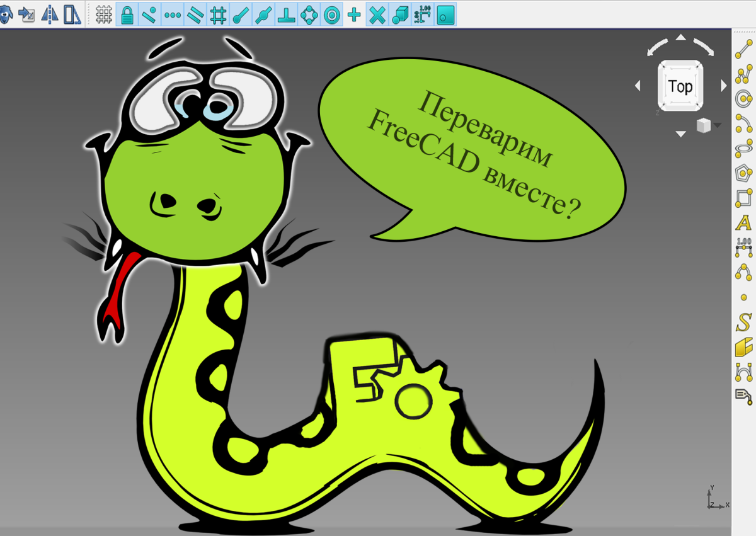This screenshot has width=756, height=536.
Task: Select the Draft Dimension tool
Action: click(744, 248)
